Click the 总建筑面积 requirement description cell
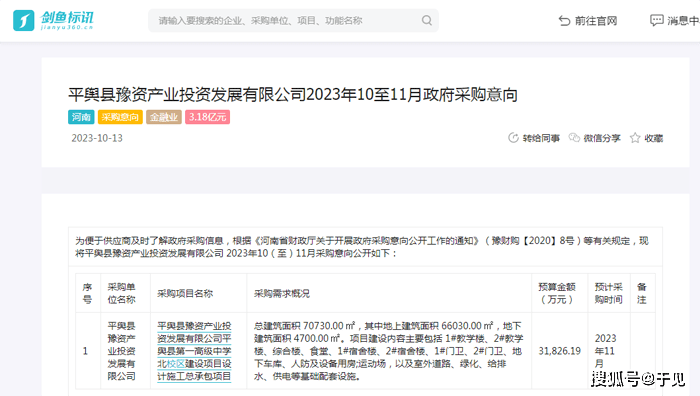700x396 pixels. 388,351
